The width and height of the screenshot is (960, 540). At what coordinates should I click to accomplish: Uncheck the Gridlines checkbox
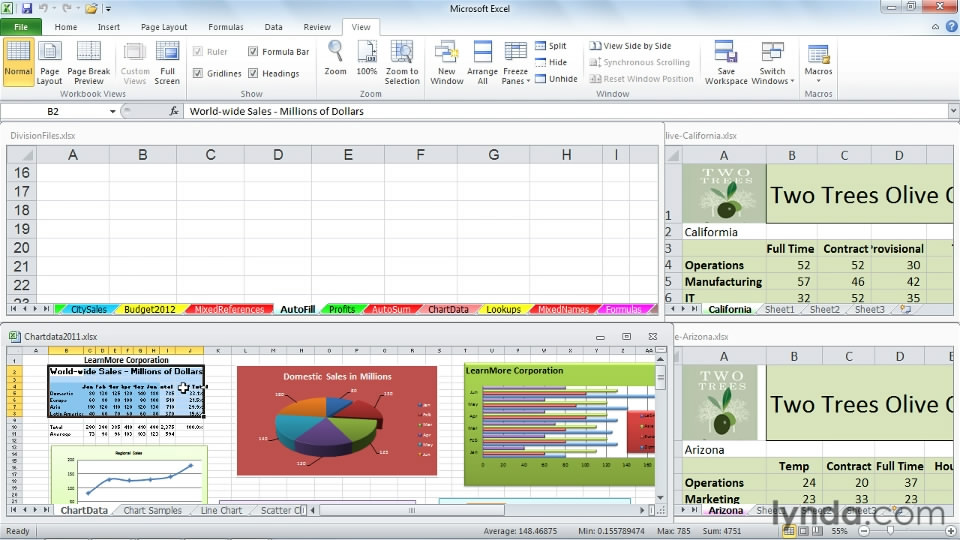click(198, 73)
